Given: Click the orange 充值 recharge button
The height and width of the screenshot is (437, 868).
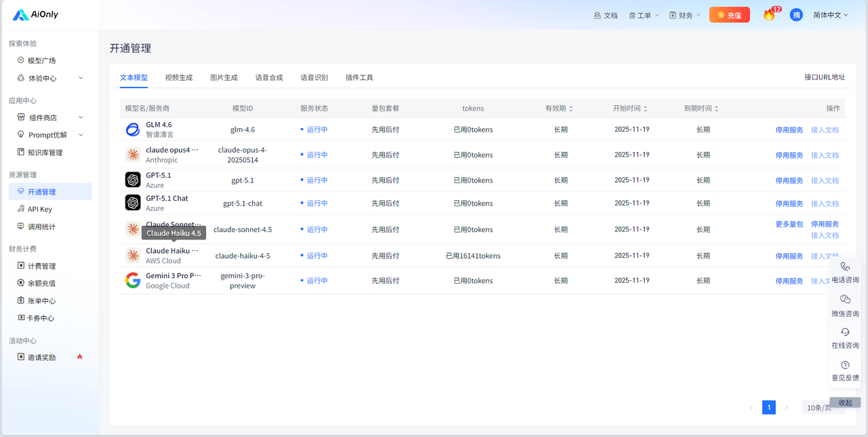Looking at the screenshot, I should (729, 15).
